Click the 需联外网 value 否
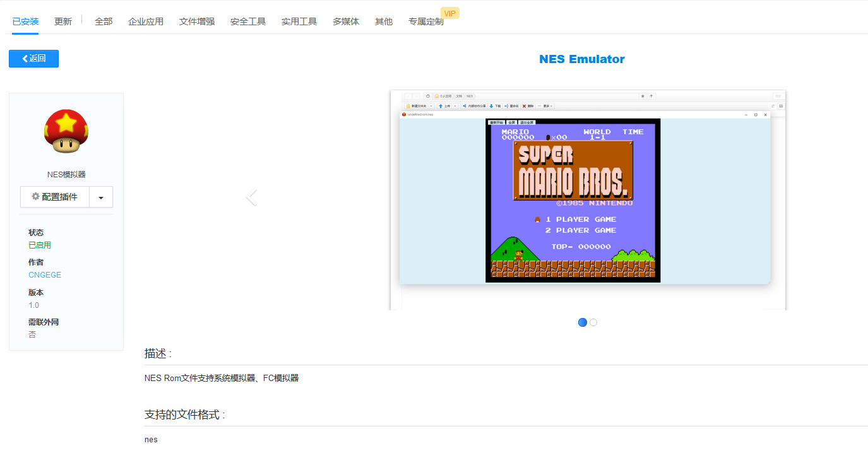 (x=32, y=334)
